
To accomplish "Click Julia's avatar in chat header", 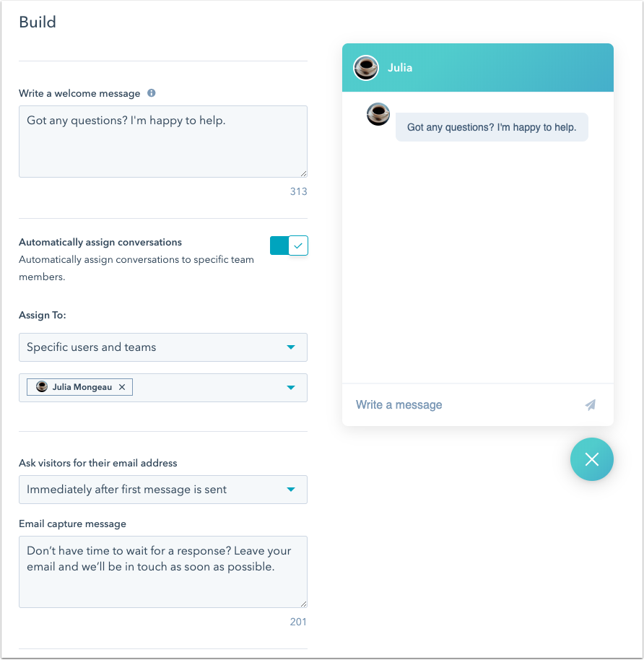I will tap(366, 68).
